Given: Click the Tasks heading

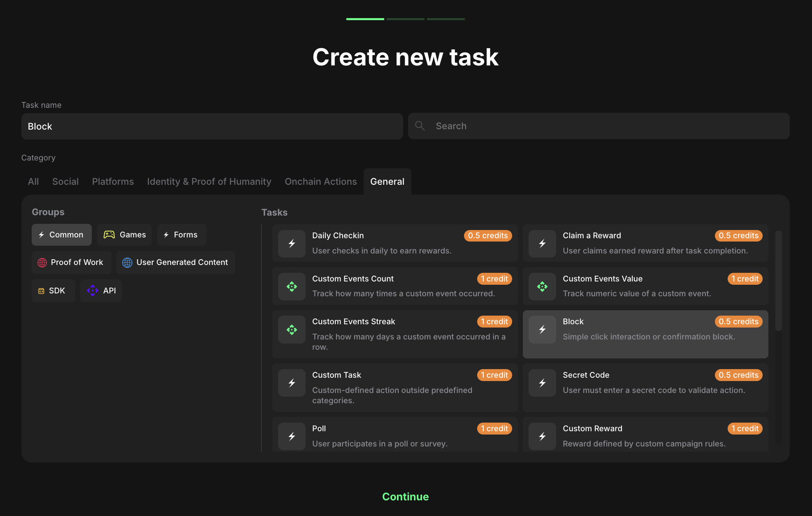Looking at the screenshot, I should click(274, 212).
